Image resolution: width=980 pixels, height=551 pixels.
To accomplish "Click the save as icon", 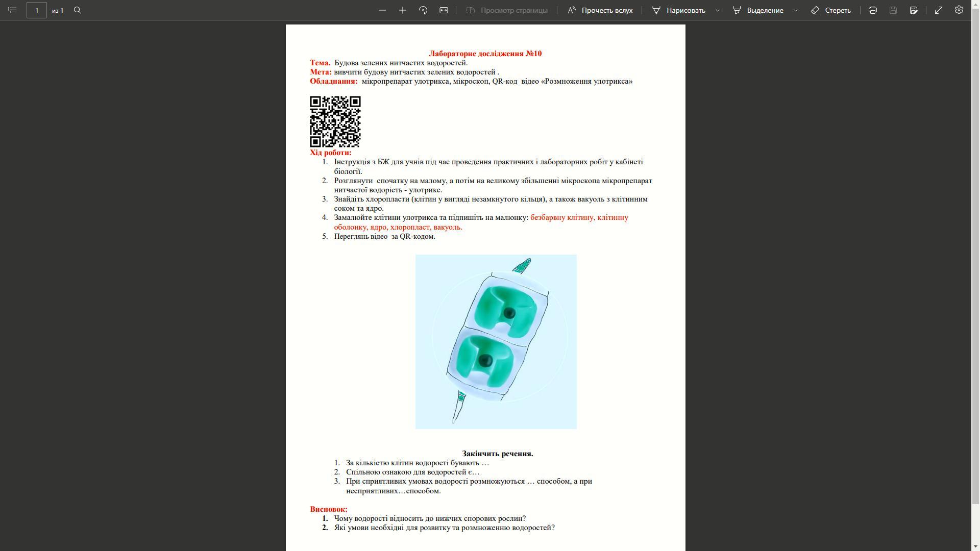I will point(914,10).
